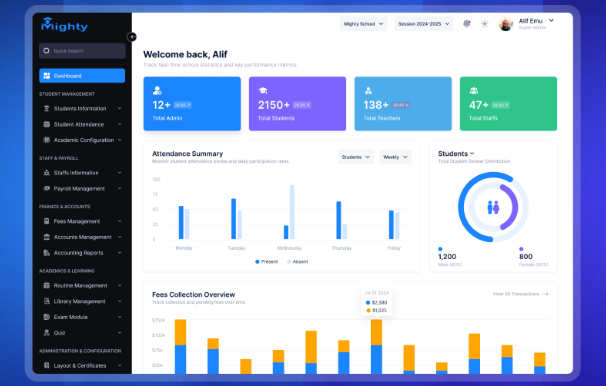This screenshot has height=386, width=606.
Task: Open the Students chart title dropdown
Action: [456, 153]
